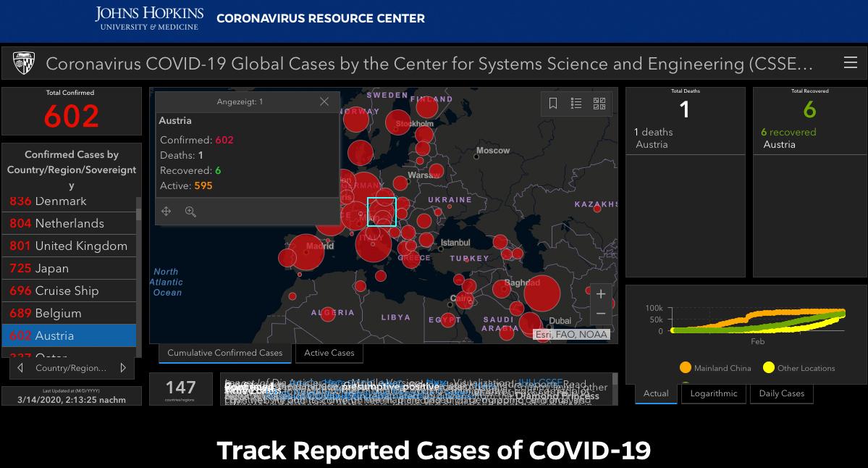
Task: Open the basemap gallery grid icon
Action: [x=599, y=104]
